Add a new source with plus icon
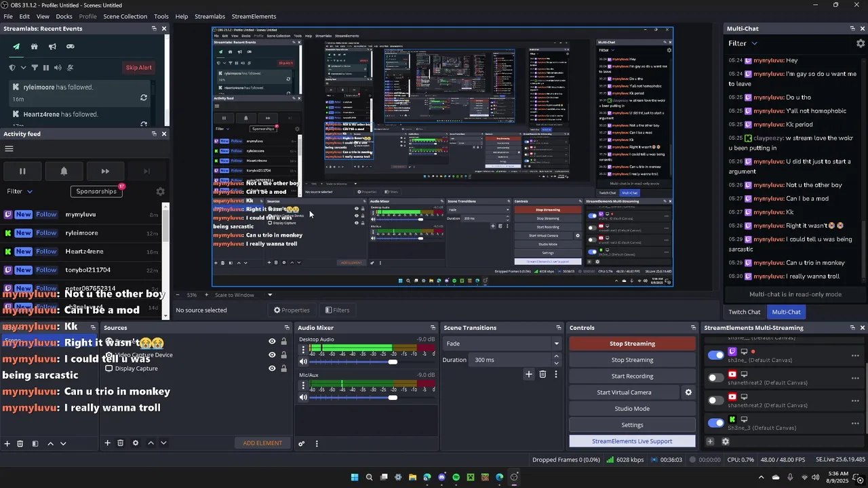The height and width of the screenshot is (488, 868). 107,443
